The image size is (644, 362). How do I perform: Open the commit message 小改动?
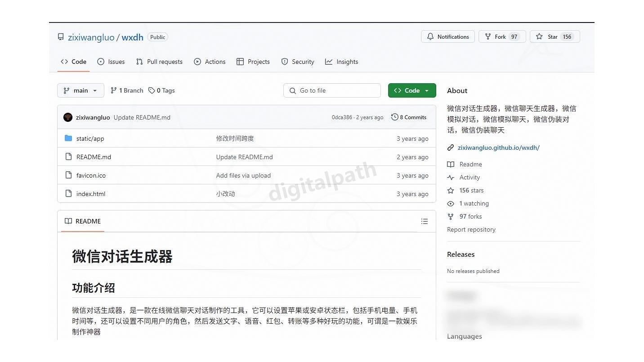(225, 194)
